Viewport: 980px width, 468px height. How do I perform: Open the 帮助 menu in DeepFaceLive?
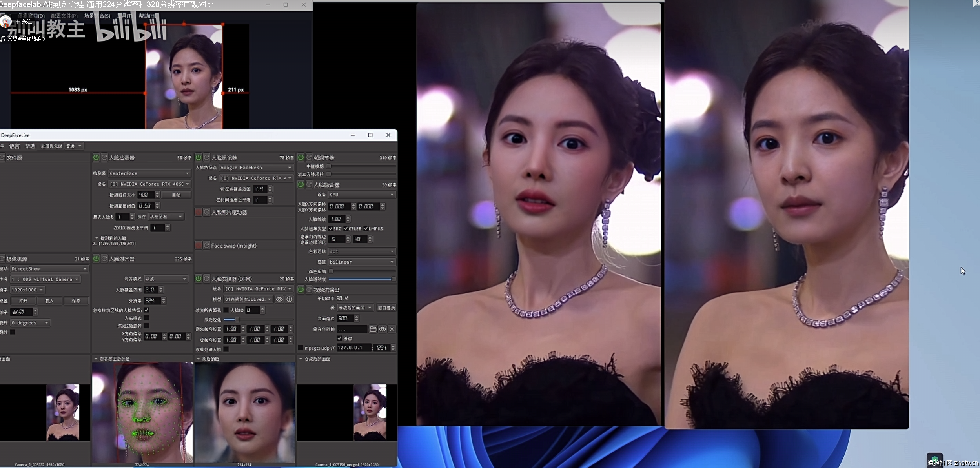point(30,146)
